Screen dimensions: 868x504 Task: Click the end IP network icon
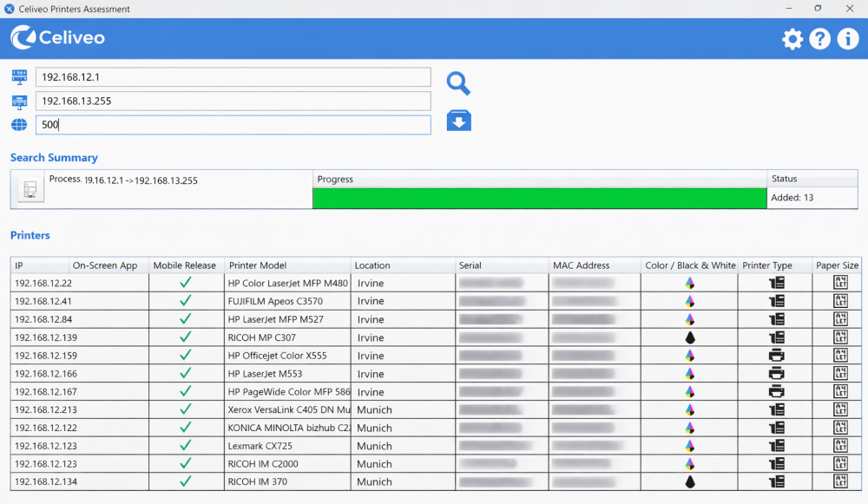[x=19, y=101]
